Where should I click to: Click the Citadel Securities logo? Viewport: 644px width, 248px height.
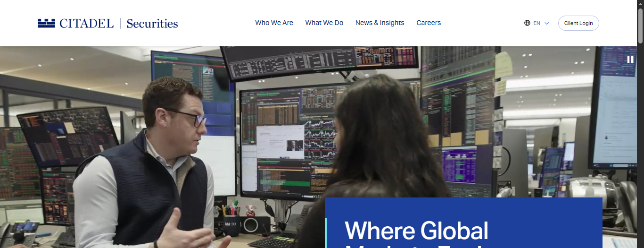[107, 23]
